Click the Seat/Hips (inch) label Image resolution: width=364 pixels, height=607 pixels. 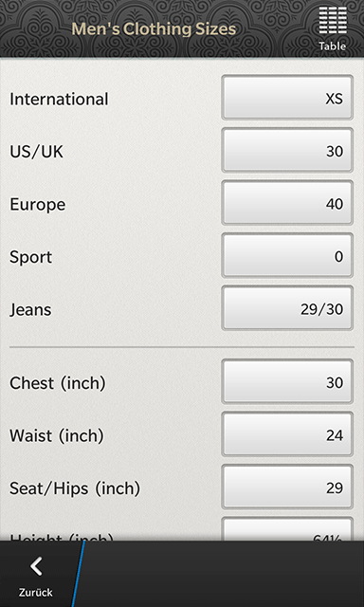pyautogui.click(x=74, y=488)
